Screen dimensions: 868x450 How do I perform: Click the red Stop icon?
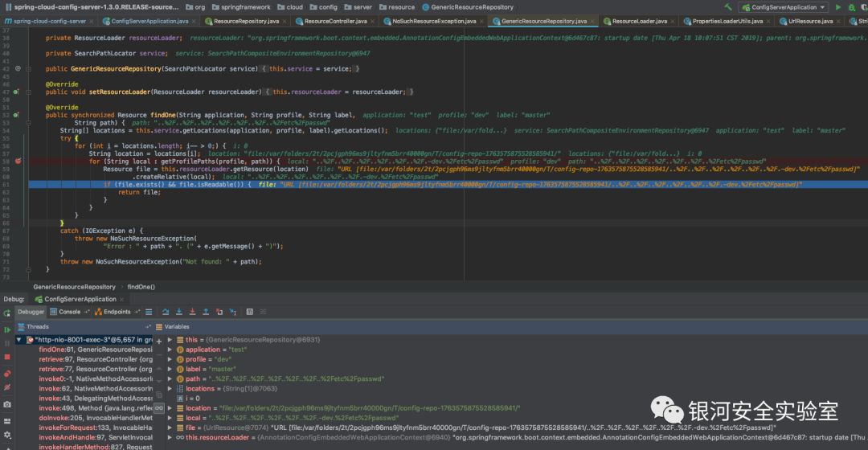pyautogui.click(x=6, y=358)
